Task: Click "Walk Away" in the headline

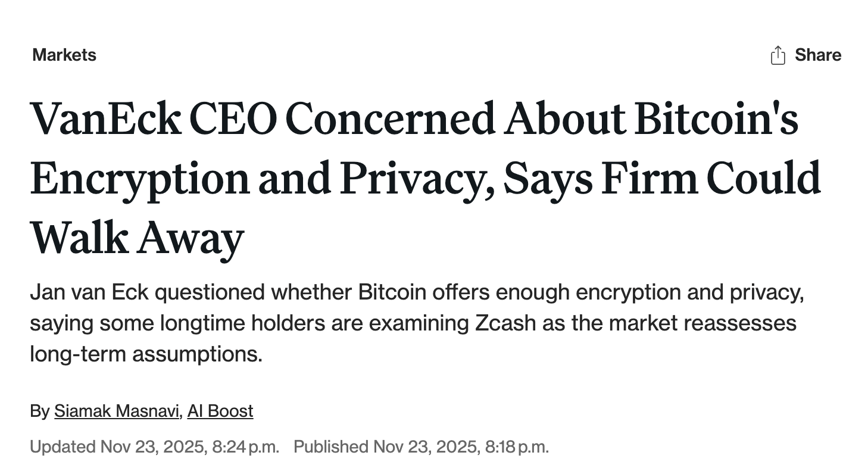Action: pos(137,238)
